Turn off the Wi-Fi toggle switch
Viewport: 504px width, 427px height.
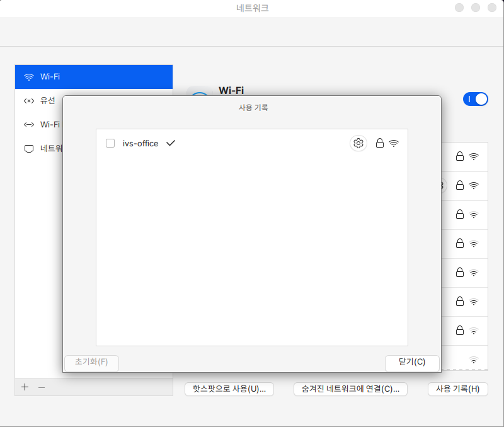[x=476, y=99]
